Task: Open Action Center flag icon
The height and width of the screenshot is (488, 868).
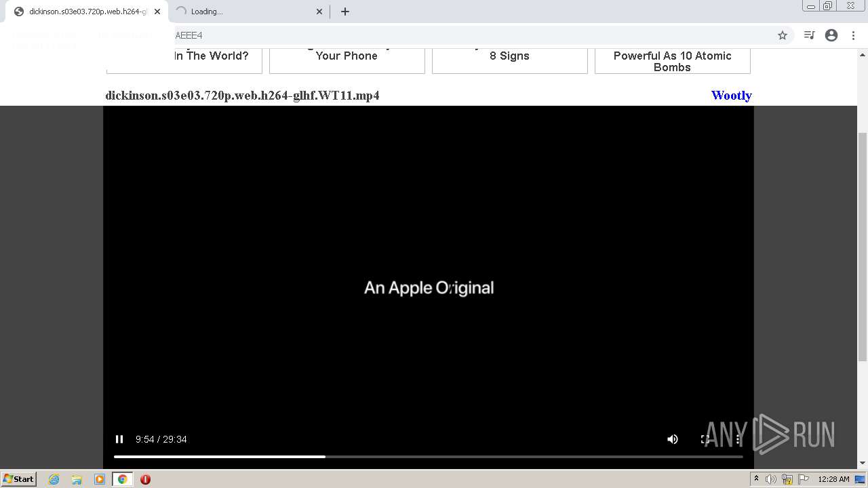Action: (x=804, y=479)
